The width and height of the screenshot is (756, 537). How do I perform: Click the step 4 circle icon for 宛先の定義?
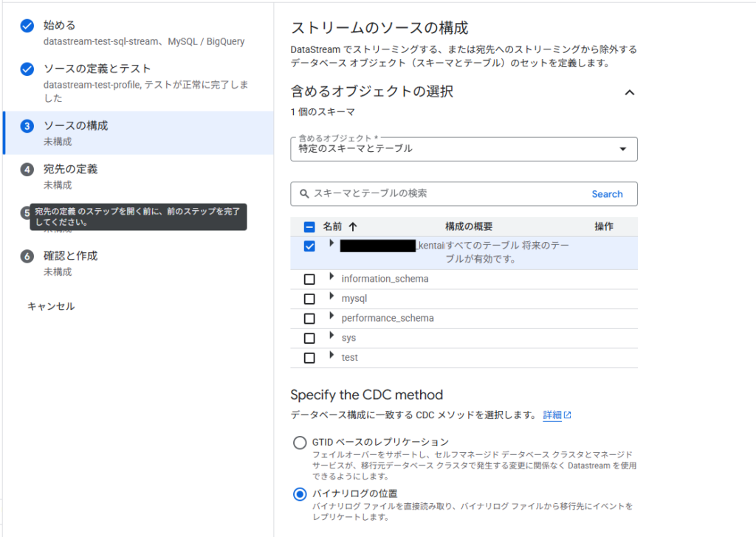click(27, 170)
